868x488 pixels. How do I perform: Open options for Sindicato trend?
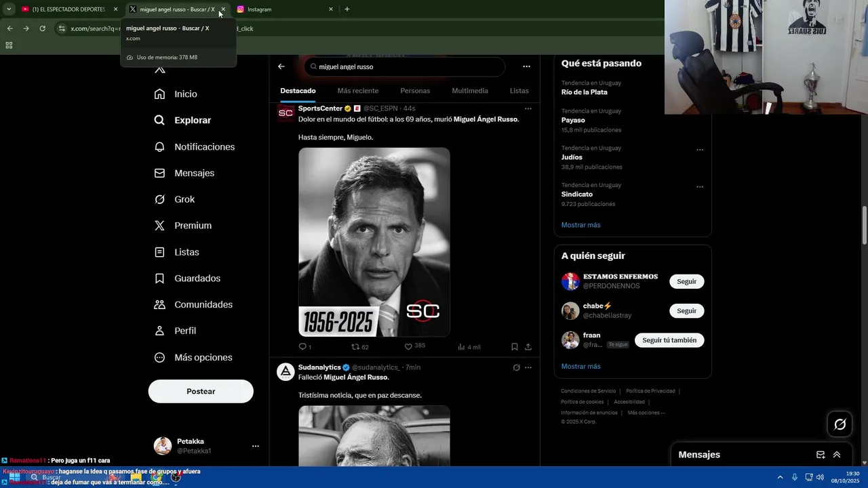pyautogui.click(x=700, y=187)
